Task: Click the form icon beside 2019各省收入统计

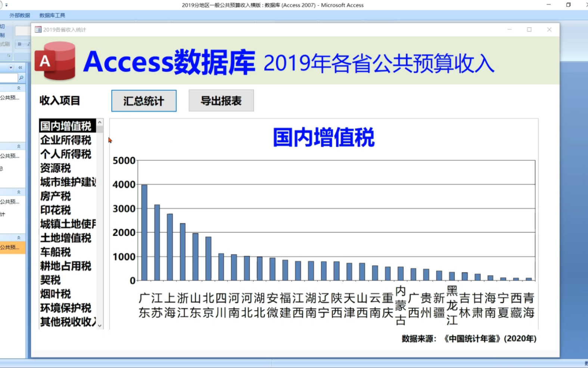Action: click(38, 30)
